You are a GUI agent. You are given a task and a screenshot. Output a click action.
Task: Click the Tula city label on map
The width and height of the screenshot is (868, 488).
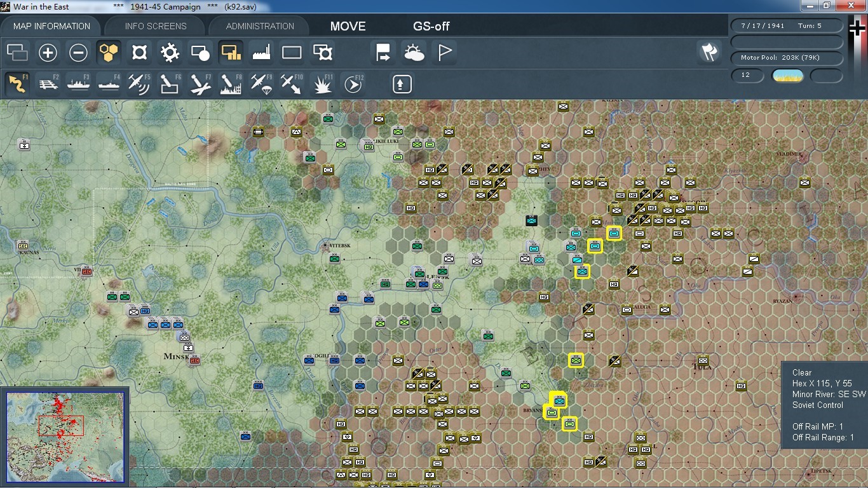[x=702, y=367]
